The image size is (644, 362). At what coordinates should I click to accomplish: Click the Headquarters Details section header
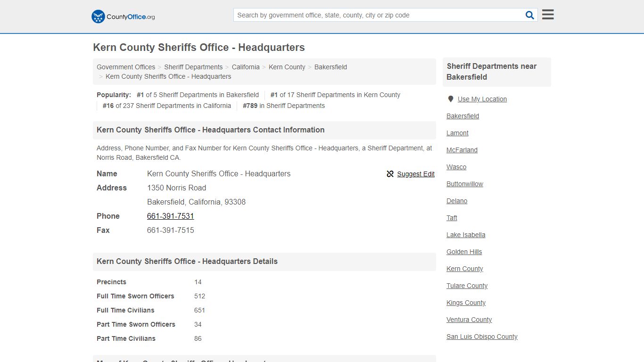pyautogui.click(x=264, y=262)
